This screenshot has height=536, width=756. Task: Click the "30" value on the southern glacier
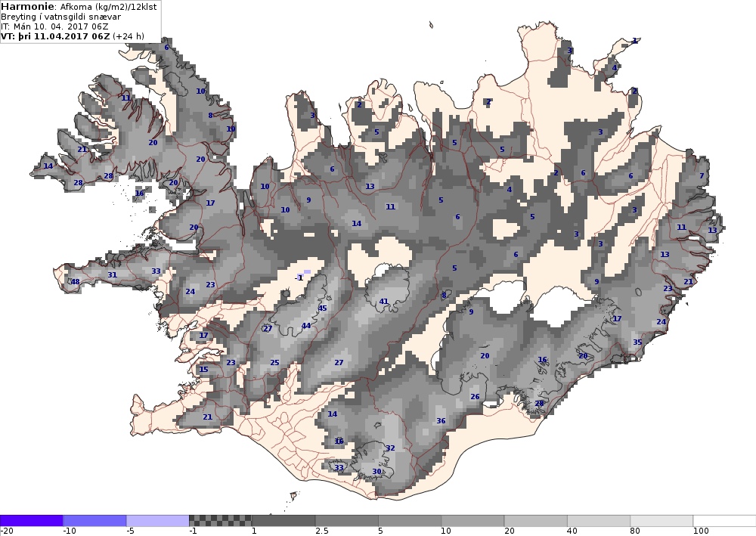[376, 472]
